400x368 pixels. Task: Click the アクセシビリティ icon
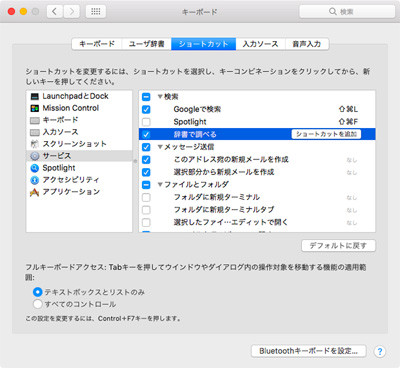pyautogui.click(x=35, y=180)
